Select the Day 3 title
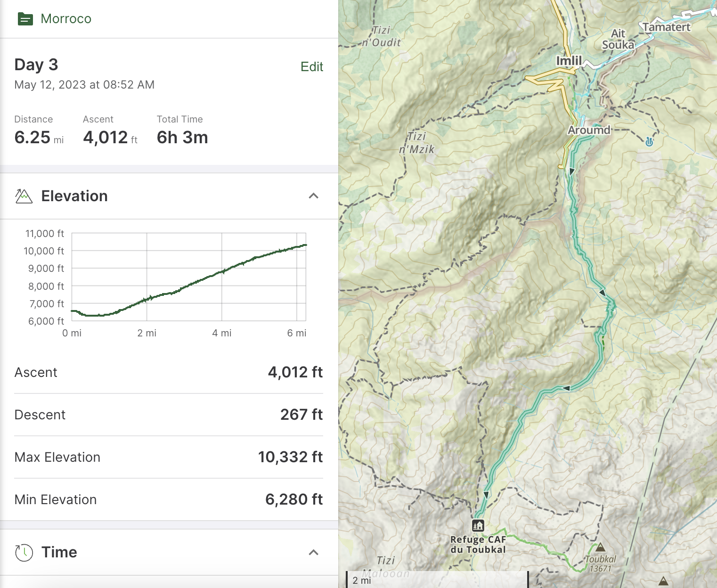717x588 pixels. 36,64
